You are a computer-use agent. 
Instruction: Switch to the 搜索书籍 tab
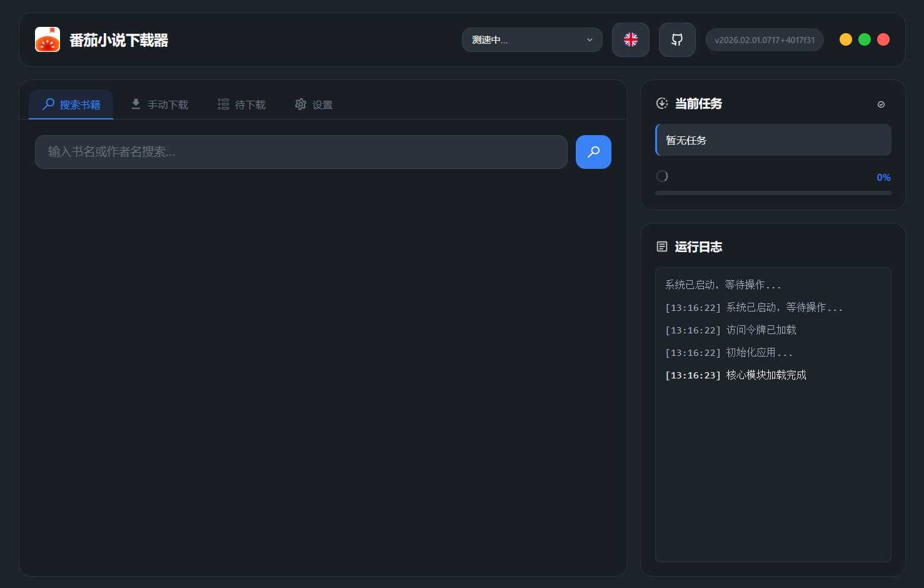coord(71,104)
